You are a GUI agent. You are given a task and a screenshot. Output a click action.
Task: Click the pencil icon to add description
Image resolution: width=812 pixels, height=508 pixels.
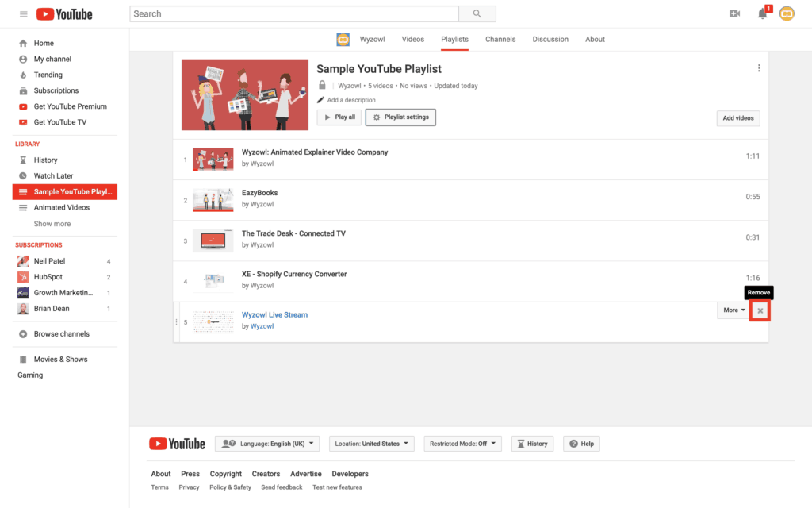tap(320, 100)
